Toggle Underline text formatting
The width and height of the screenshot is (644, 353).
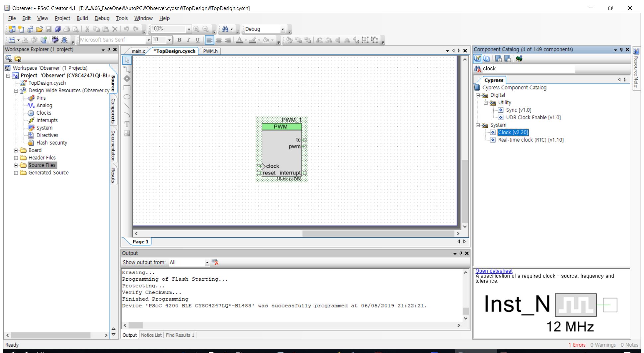pos(198,40)
